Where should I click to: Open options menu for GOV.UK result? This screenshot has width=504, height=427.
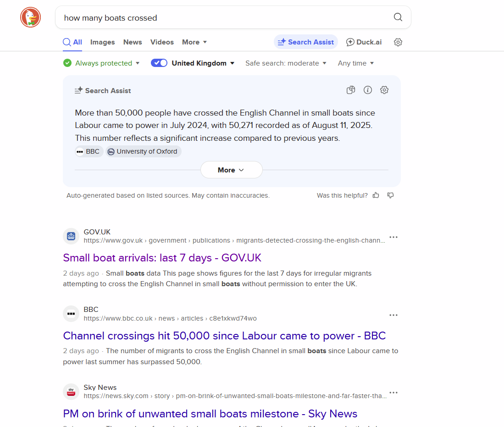click(393, 237)
